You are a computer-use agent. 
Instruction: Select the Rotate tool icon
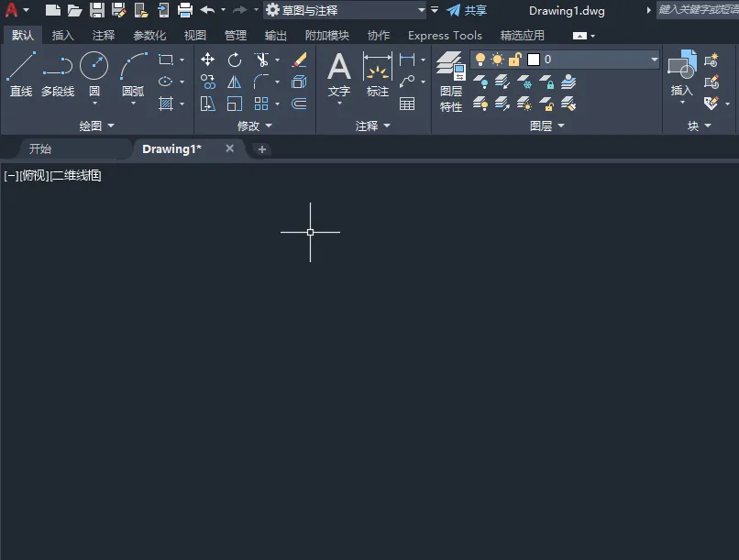(x=234, y=60)
